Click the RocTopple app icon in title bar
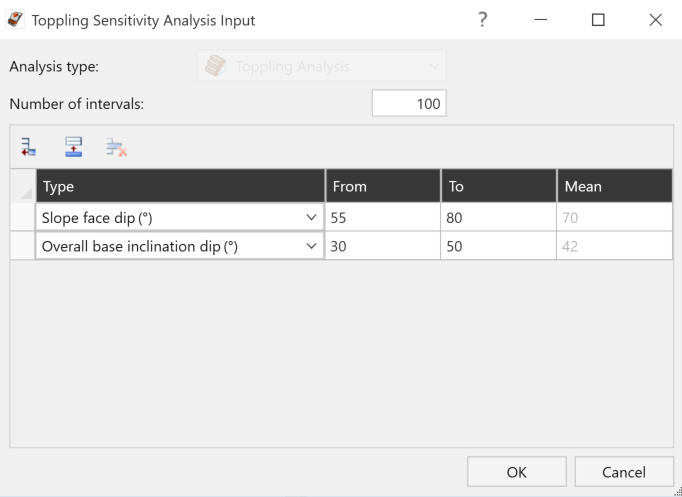Image resolution: width=682 pixels, height=497 pixels. (x=16, y=20)
